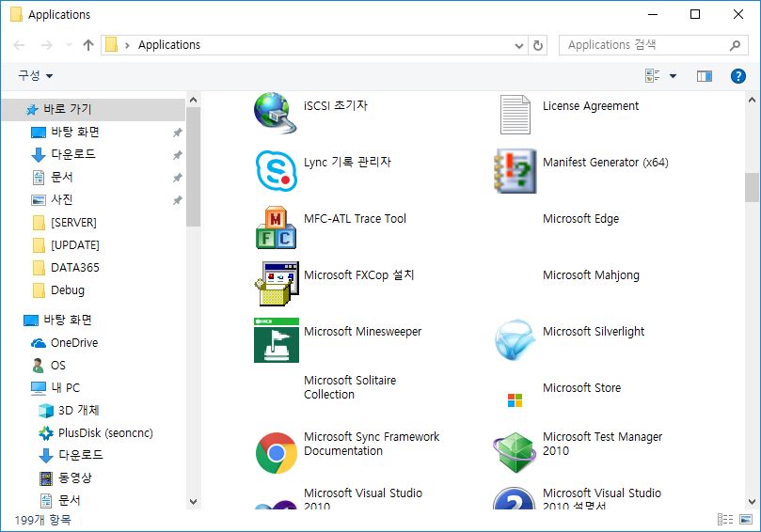Screen dimensions: 761x532
Task: Click the pin icon beside 문서
Action: (177, 178)
